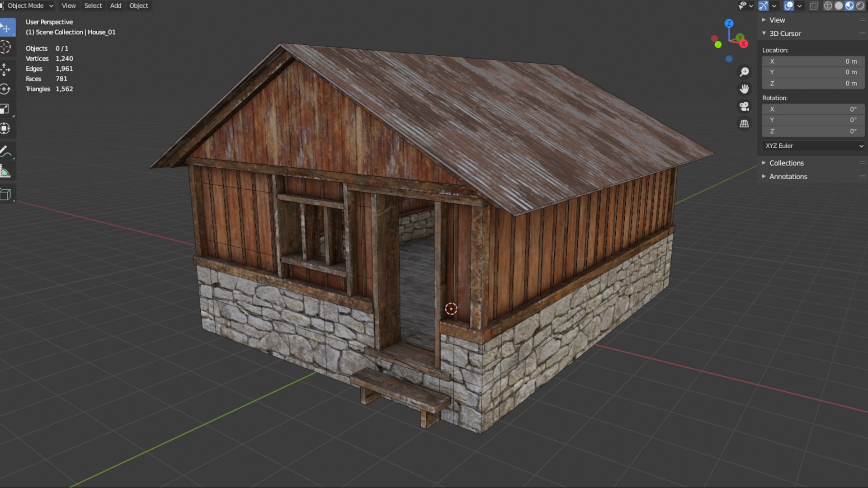Click the cursor Rotation Z field

(813, 131)
